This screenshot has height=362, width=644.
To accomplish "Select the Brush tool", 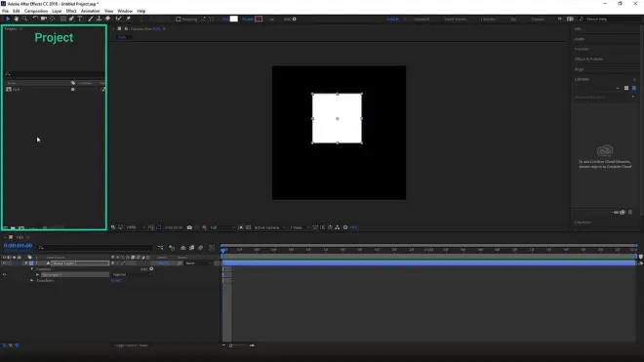I will pyautogui.click(x=91, y=19).
